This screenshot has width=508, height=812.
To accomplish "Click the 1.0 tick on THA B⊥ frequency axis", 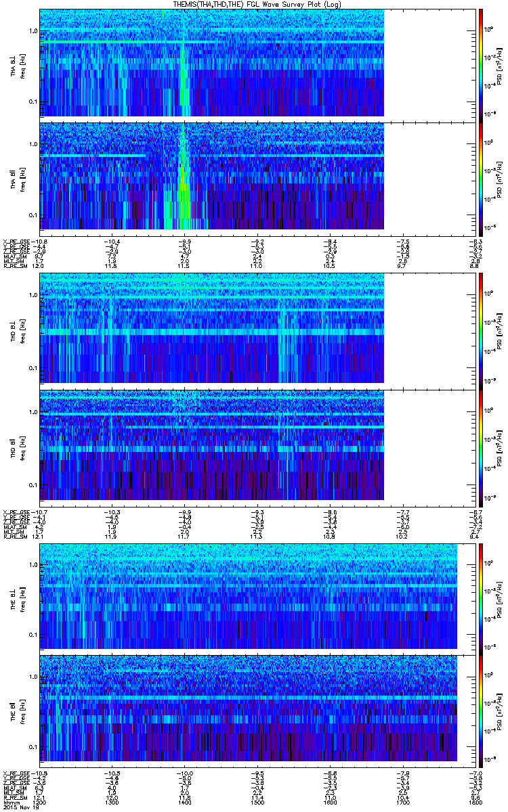I will point(33,32).
